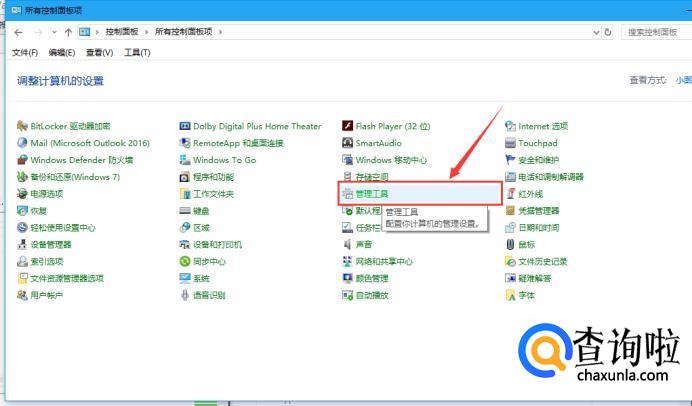Viewport: 692px width, 406px height.
Task: Click the 用户帐户 icon
Action: click(22, 295)
